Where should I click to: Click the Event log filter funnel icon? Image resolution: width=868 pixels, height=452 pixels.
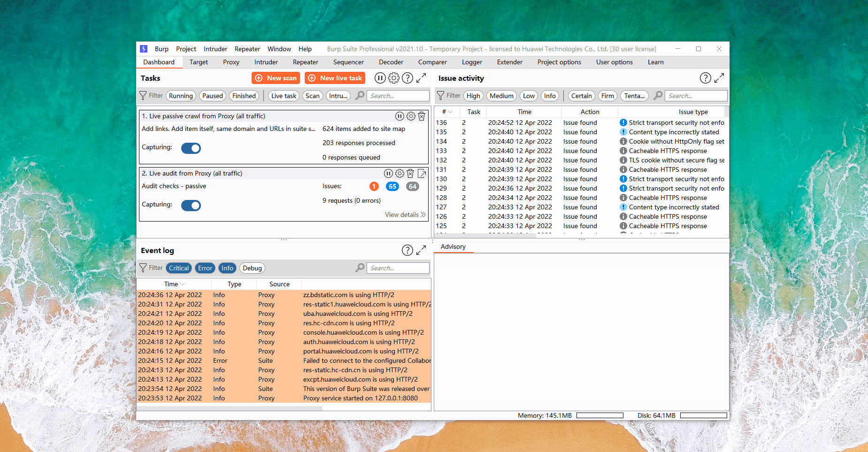tap(143, 268)
